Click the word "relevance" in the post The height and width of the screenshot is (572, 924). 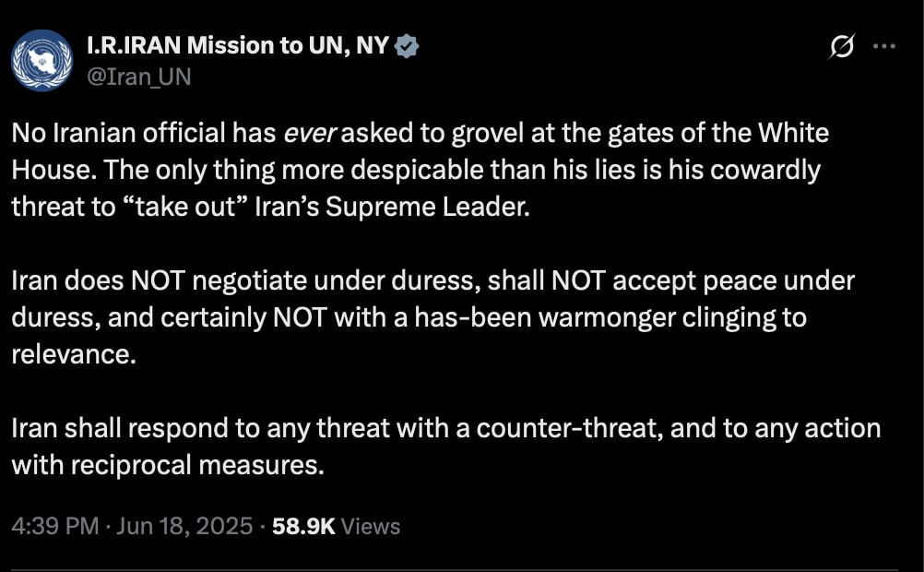tap(67, 353)
